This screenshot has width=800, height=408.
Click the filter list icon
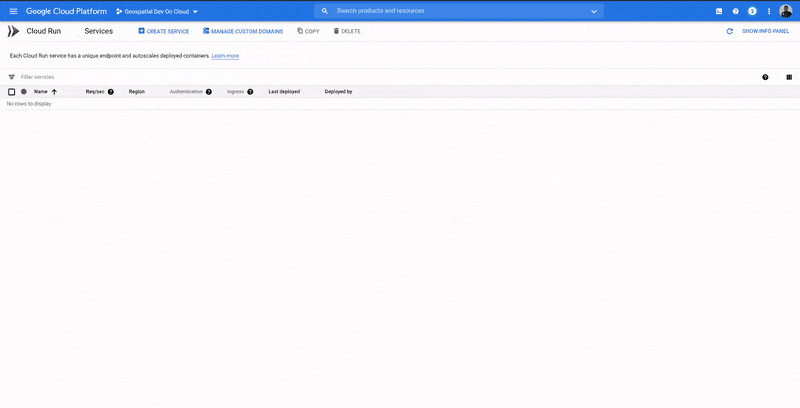click(12, 77)
